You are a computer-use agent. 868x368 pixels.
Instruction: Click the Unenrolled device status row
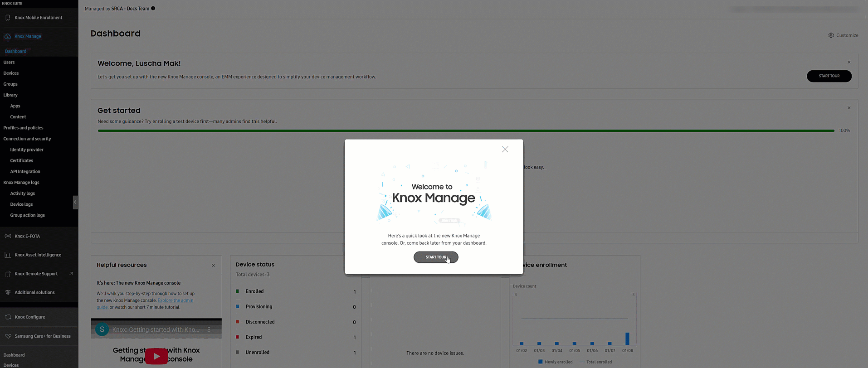tap(296, 353)
